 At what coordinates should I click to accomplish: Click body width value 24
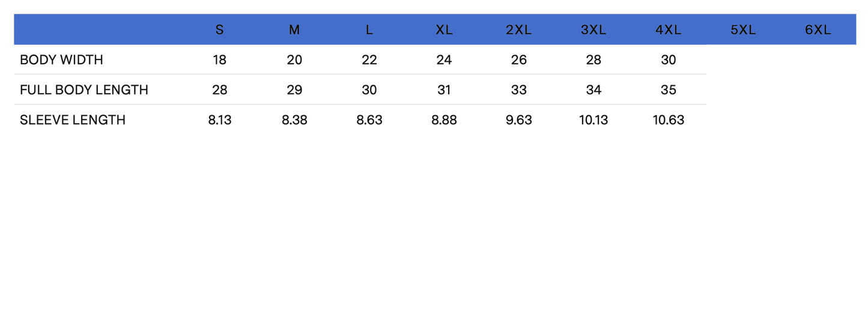tap(444, 60)
